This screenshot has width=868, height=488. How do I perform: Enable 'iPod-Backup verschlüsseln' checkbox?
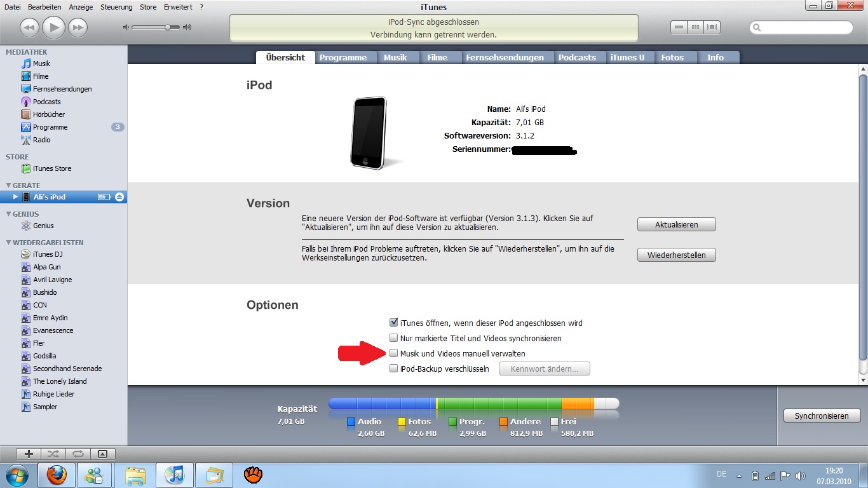coord(394,369)
